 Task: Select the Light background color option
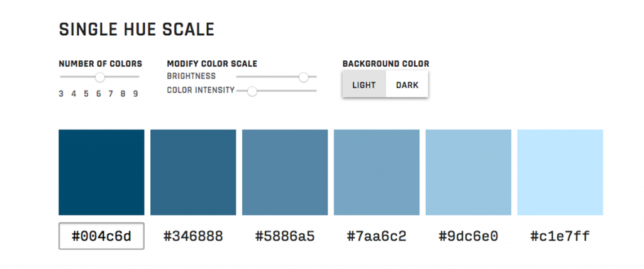pyautogui.click(x=364, y=85)
